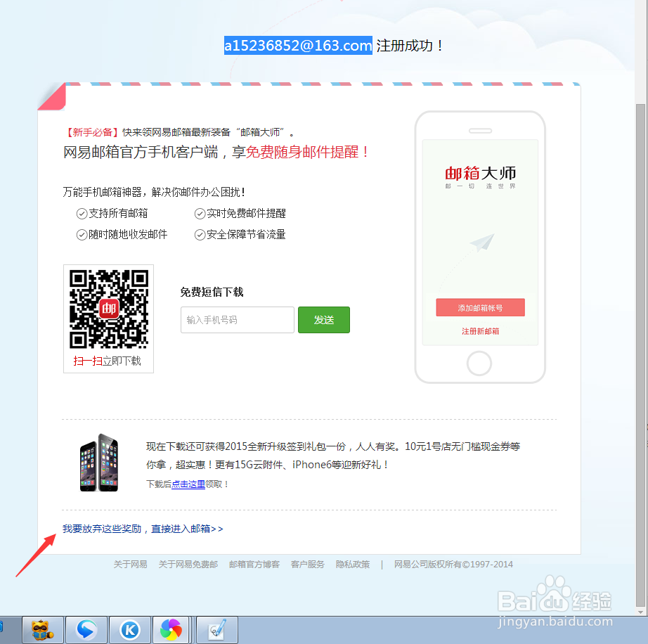This screenshot has width=648, height=644.
Task: Open the blue swirl browser taskbar icon
Action: point(86,630)
